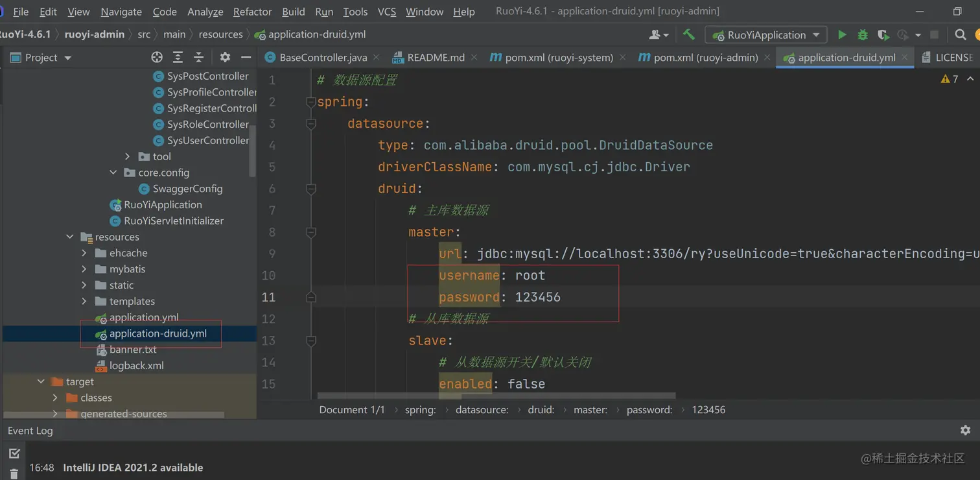Run with Coverage using the shield icon
This screenshot has height=480, width=980.
pos(883,34)
